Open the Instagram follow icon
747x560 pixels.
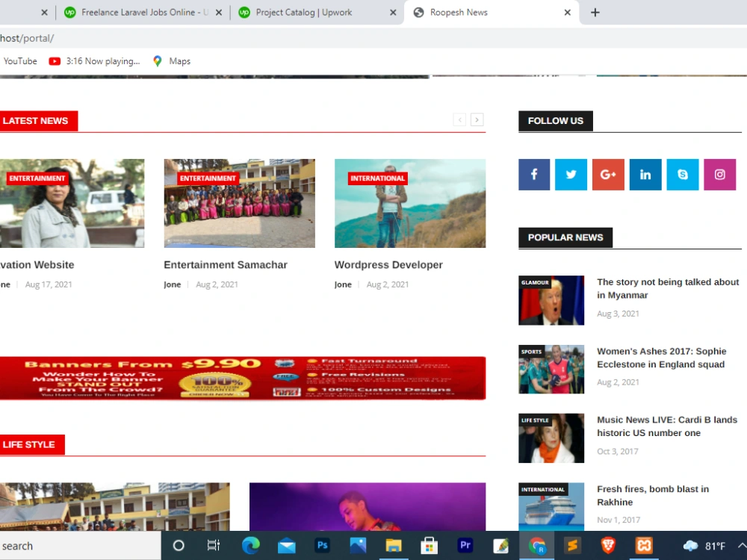[719, 175]
